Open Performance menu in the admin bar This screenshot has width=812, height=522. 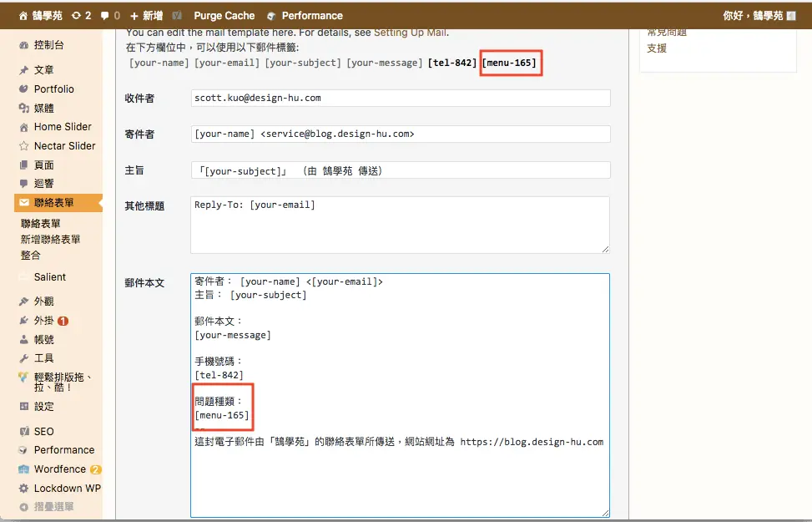point(305,16)
